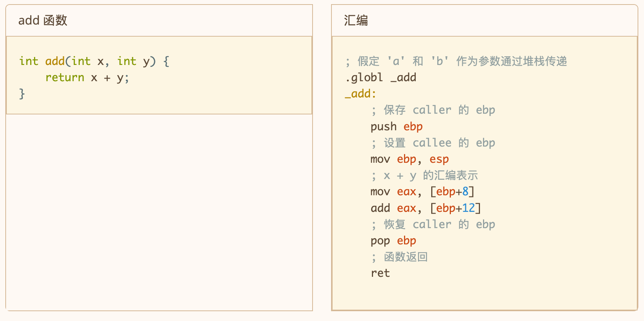Click the 'pop ebp' instruction

coord(393,241)
